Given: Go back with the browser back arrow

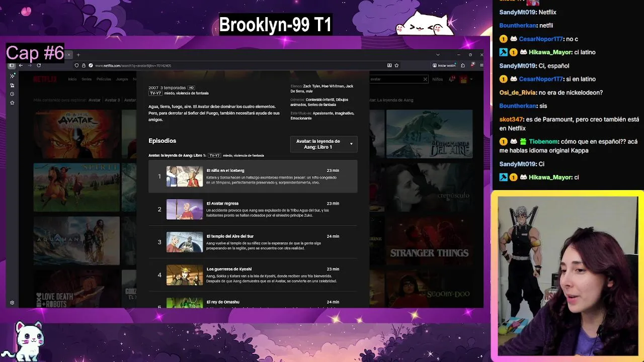Looking at the screenshot, I should coord(21,65).
